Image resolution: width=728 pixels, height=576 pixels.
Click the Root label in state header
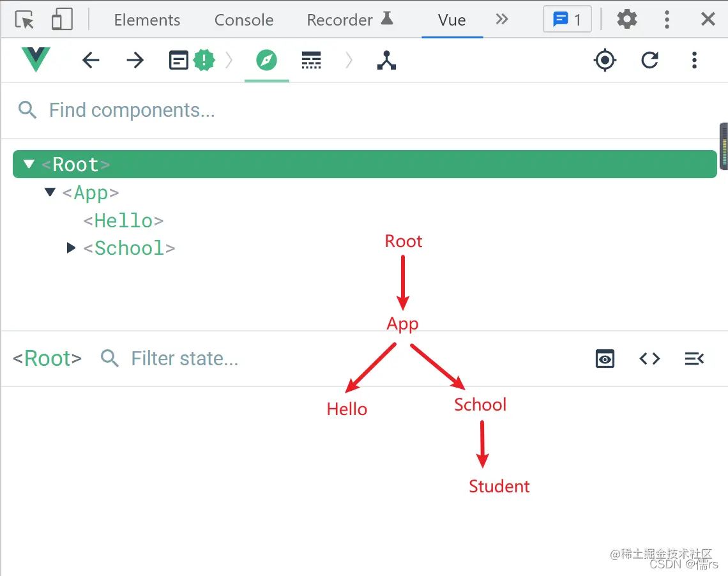(x=47, y=359)
